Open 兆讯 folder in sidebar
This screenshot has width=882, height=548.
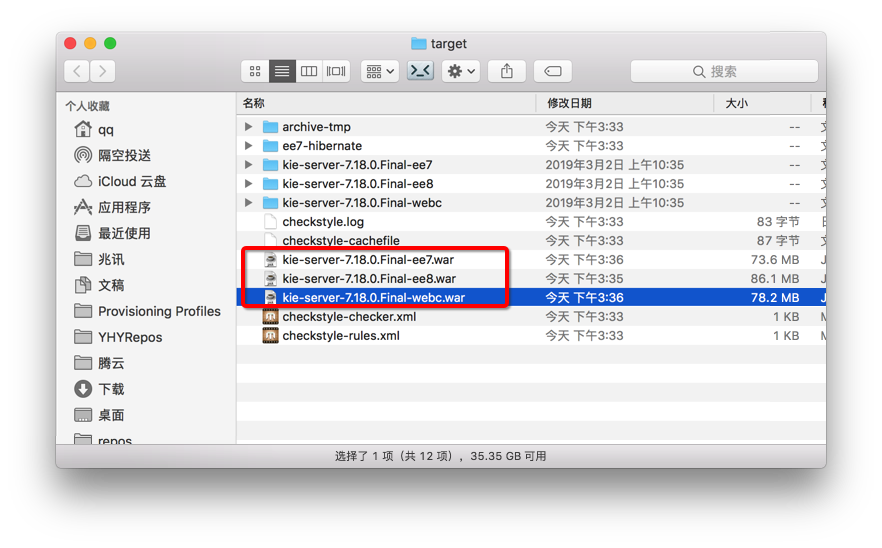point(111,259)
